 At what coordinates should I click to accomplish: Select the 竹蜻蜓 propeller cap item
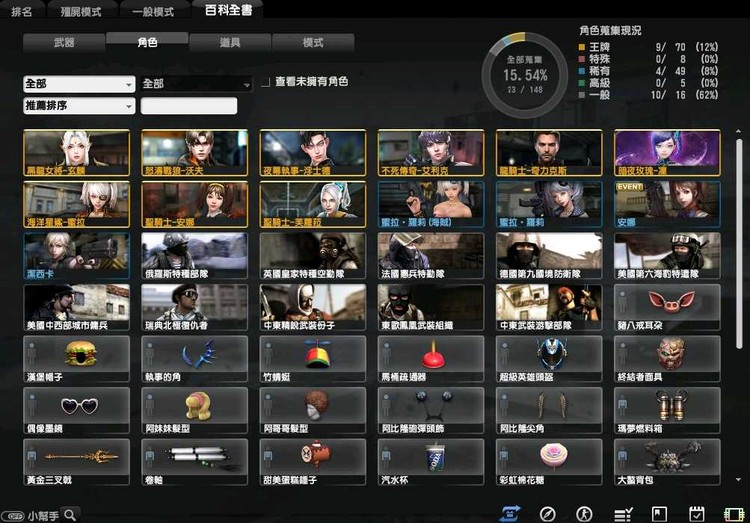coord(313,359)
